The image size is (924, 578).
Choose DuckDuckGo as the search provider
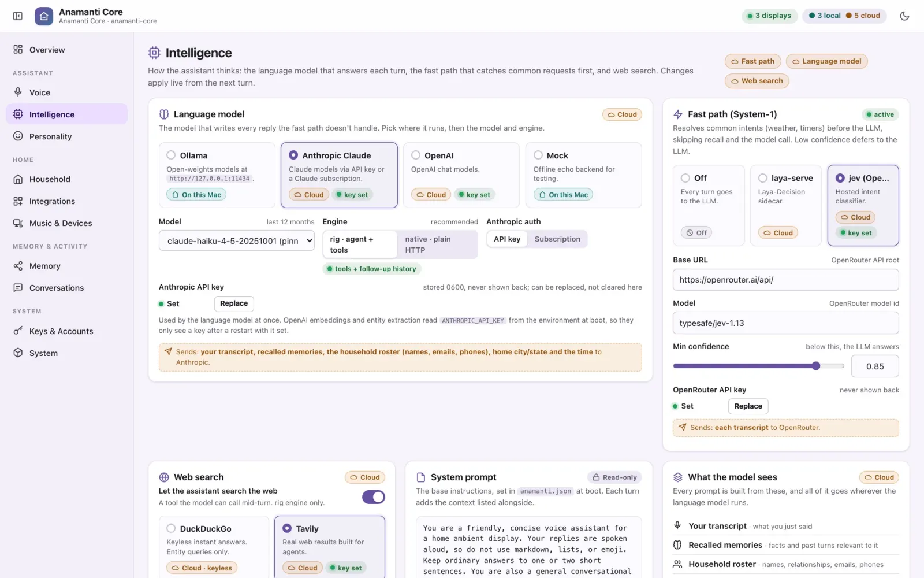[214, 546]
